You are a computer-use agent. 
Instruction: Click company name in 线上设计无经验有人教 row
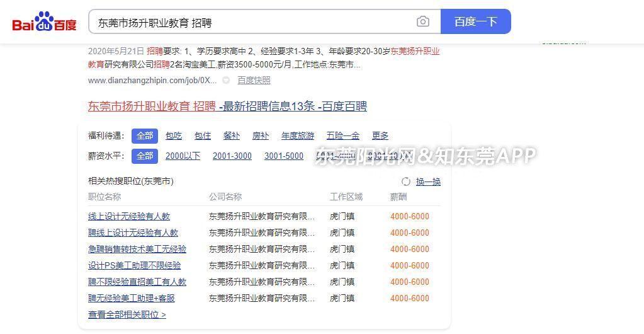[x=262, y=216]
